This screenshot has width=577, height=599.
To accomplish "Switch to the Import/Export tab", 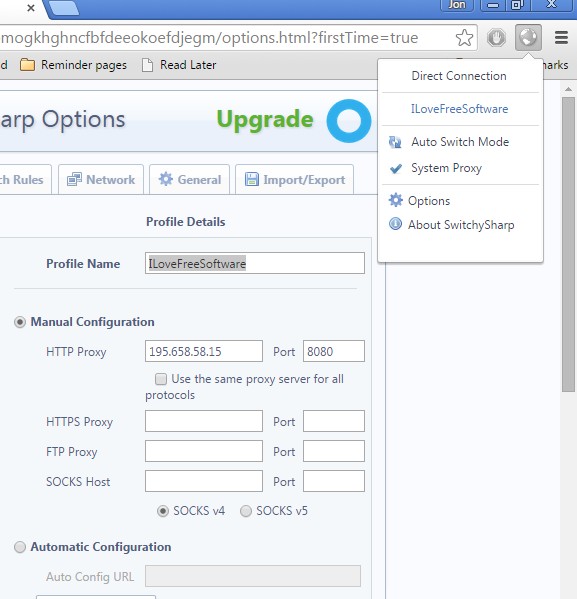I will point(294,180).
